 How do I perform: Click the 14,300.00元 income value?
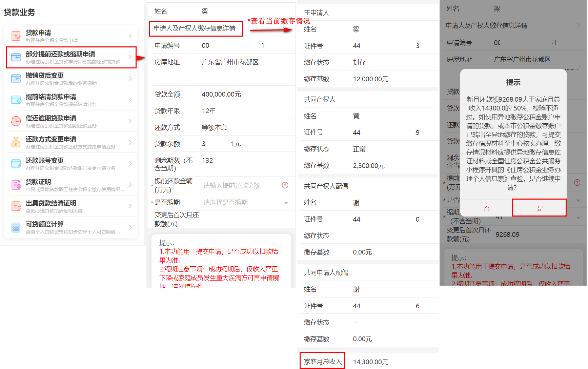click(x=371, y=362)
